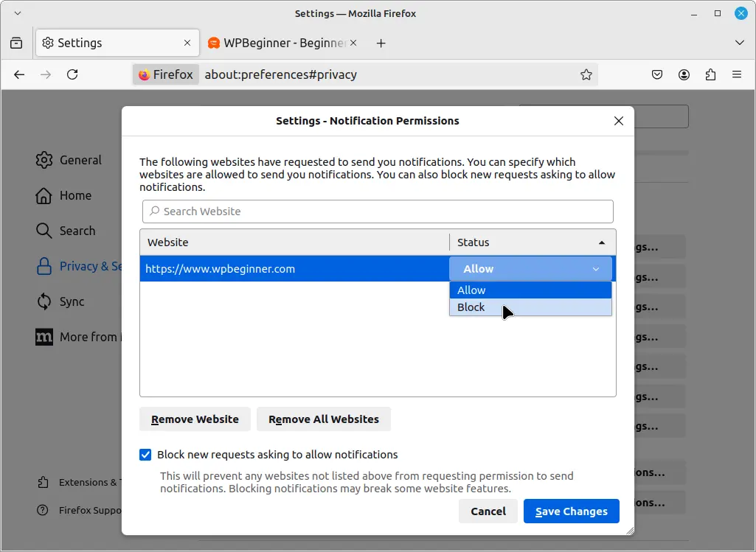Viewport: 756px width, 552px height.
Task: Open the Allow status dropdown for wpbeginner.com
Action: pyautogui.click(x=530, y=269)
